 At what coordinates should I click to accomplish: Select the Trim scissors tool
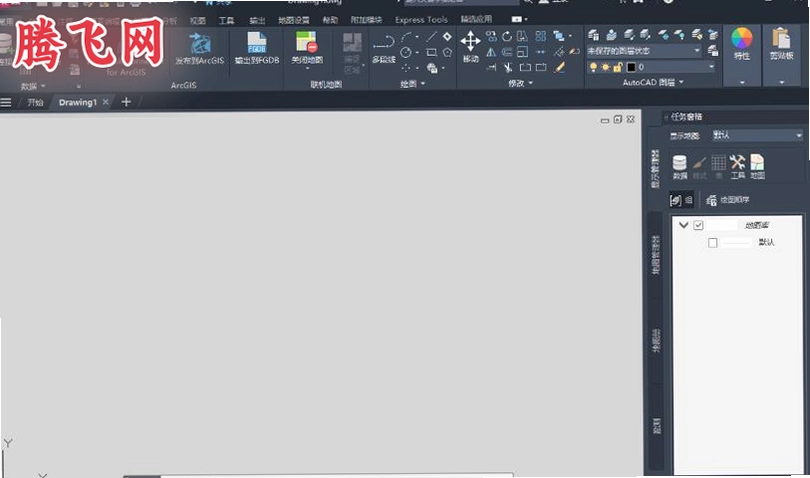point(508,67)
